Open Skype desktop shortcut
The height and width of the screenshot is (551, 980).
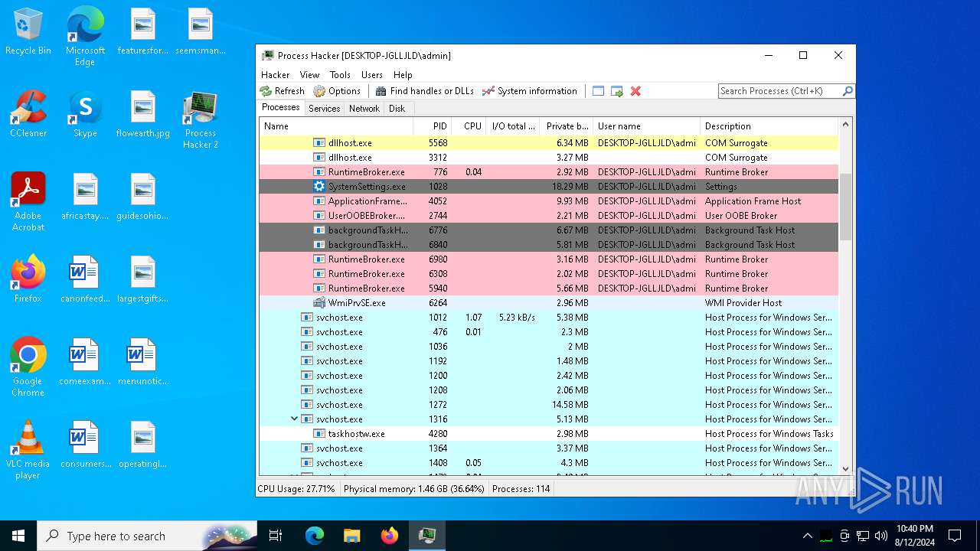point(85,114)
